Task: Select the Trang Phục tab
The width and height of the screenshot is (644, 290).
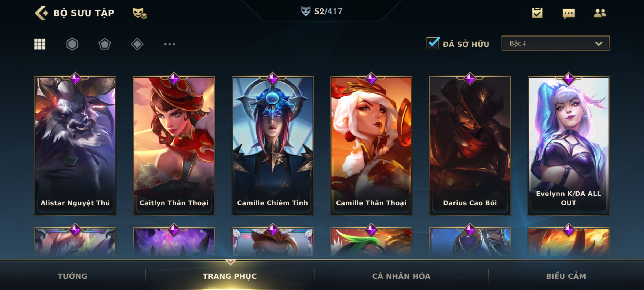Action: coord(230,276)
